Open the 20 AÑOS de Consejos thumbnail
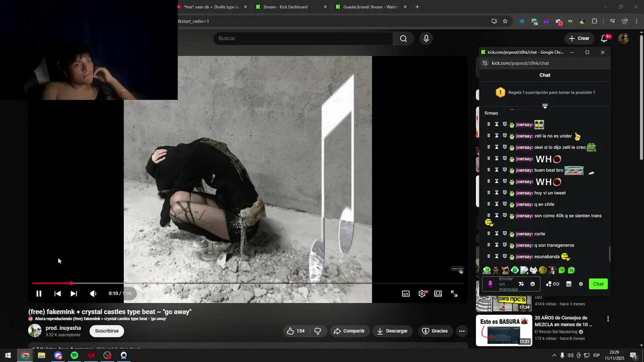The image size is (644, 362). click(504, 330)
